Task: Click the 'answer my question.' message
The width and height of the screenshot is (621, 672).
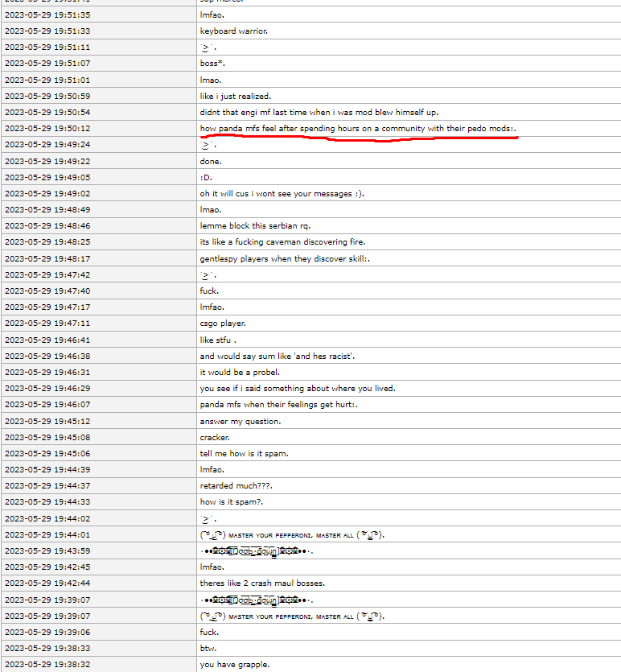Action: tap(241, 421)
